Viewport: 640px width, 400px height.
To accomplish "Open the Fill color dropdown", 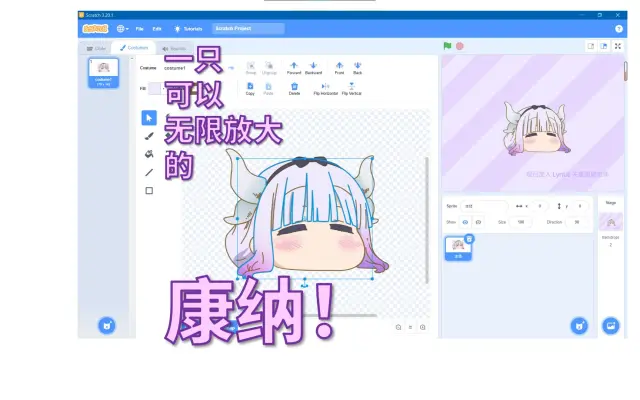I will pos(155,88).
